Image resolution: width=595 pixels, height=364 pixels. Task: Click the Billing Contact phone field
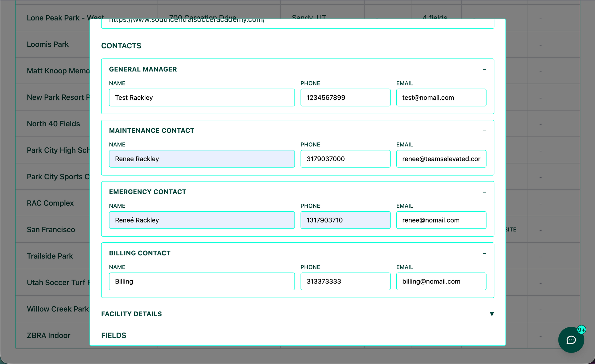345,281
